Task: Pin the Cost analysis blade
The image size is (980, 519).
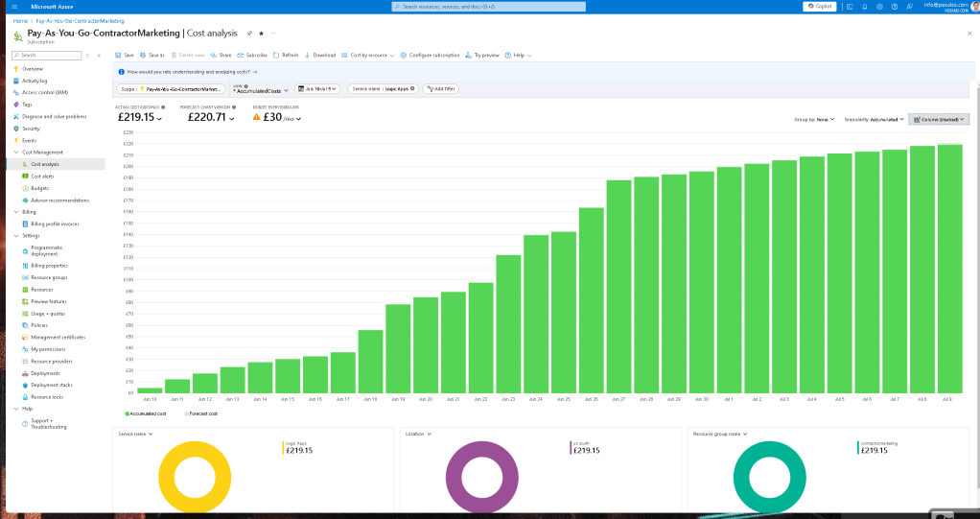Action: coord(249,34)
